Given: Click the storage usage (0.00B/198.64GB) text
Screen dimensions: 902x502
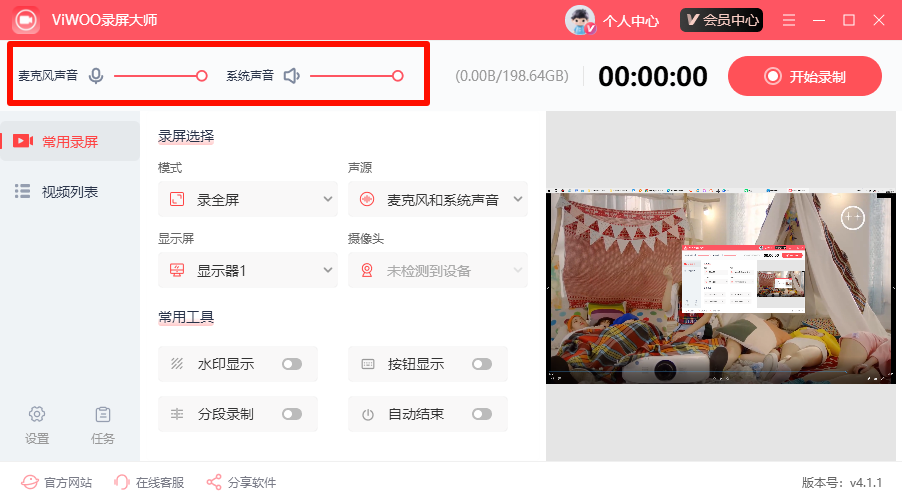Looking at the screenshot, I should [x=512, y=76].
